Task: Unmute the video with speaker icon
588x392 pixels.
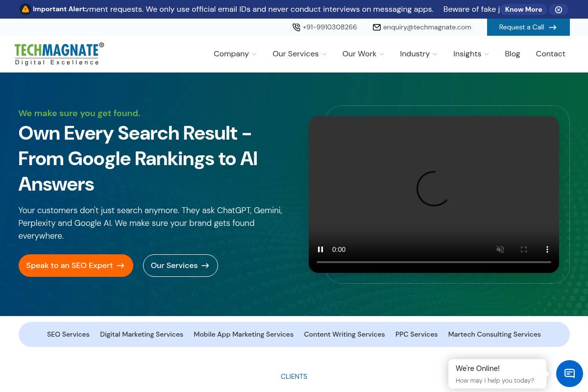Action: pos(500,249)
